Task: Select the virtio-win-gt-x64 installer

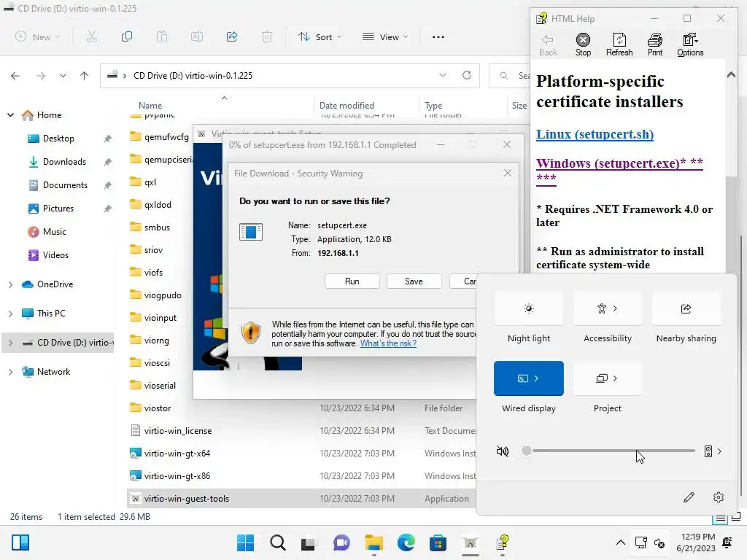Action: tap(177, 454)
